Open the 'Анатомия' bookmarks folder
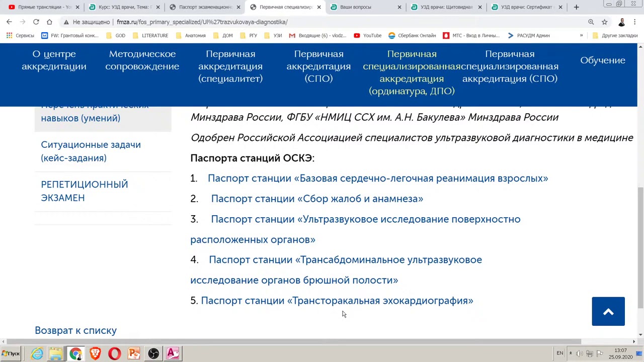The height and width of the screenshot is (362, 644). click(x=190, y=35)
